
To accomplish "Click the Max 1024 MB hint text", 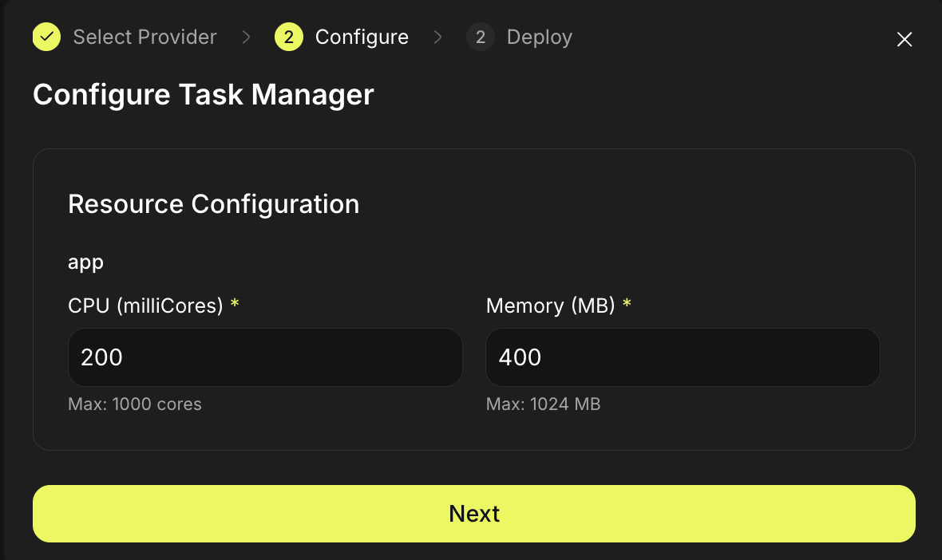I will pyautogui.click(x=543, y=404).
